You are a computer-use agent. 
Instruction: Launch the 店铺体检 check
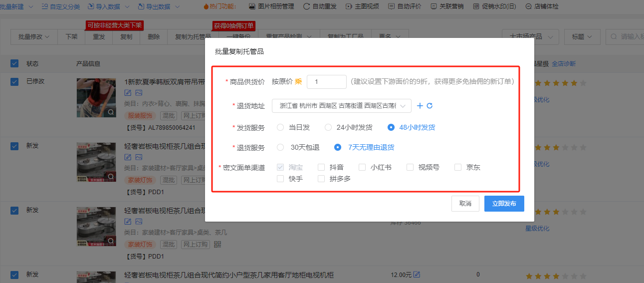click(542, 6)
